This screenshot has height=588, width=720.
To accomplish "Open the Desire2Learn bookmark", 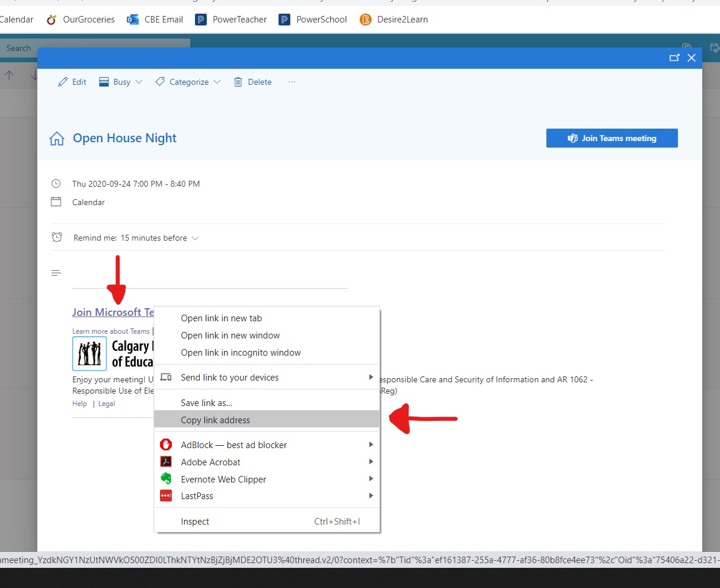I will tap(394, 20).
